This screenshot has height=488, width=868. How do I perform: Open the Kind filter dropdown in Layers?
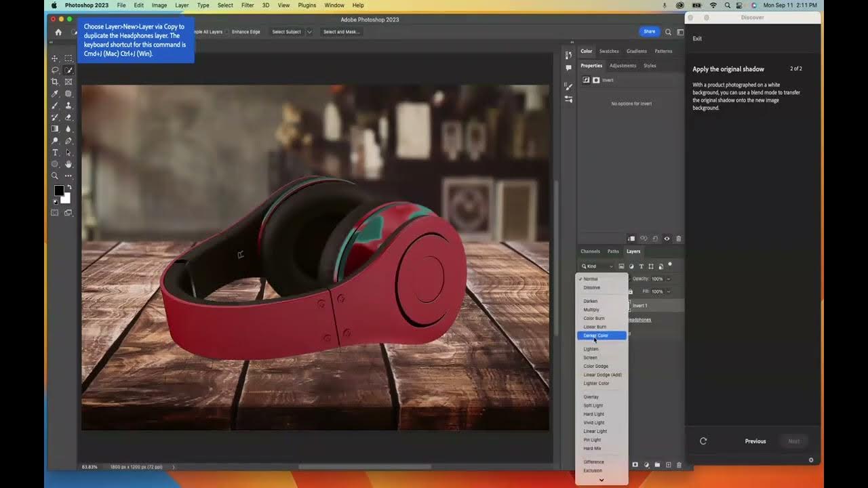tap(597, 266)
